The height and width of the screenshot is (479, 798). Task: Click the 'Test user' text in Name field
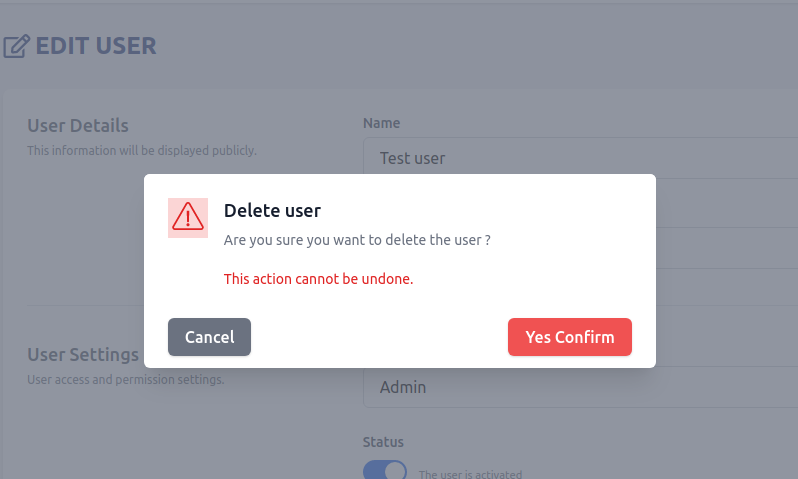click(x=413, y=158)
